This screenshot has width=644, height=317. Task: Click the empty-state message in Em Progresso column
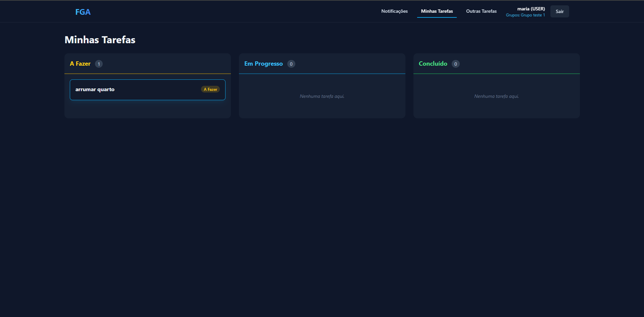322,97
